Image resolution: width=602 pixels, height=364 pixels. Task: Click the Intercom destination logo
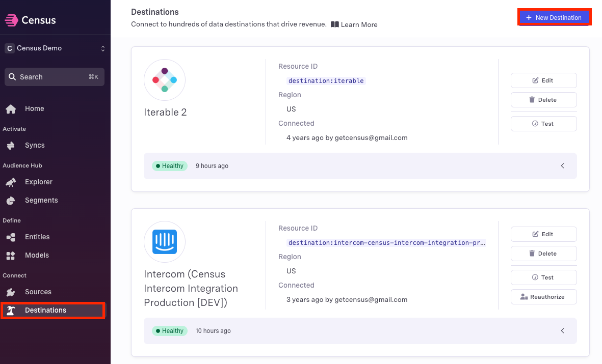pyautogui.click(x=164, y=242)
